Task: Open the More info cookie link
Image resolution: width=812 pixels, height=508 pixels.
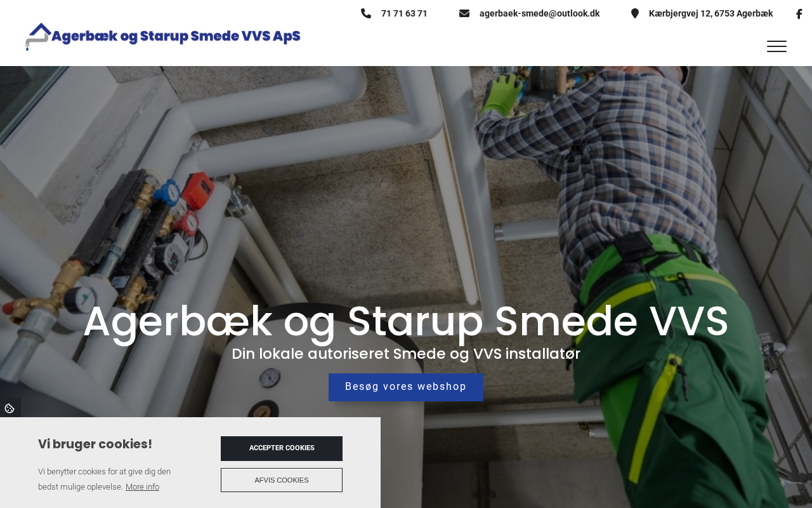Action: (x=142, y=487)
